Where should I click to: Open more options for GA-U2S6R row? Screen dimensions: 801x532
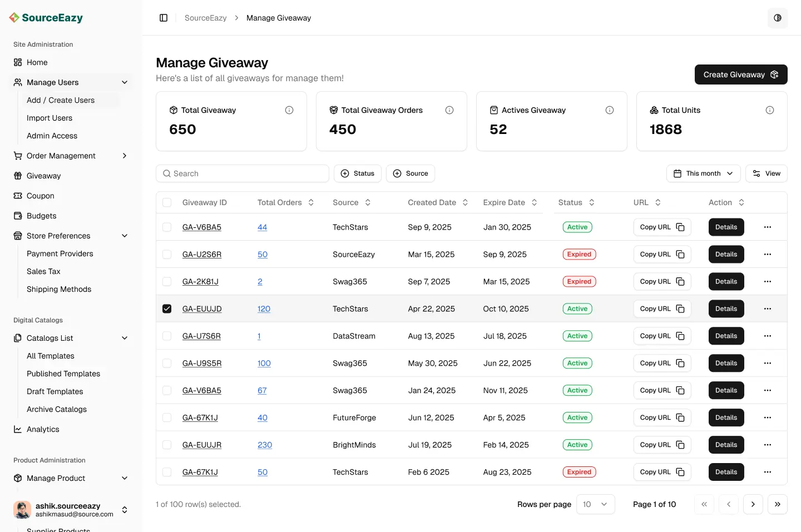(x=768, y=254)
